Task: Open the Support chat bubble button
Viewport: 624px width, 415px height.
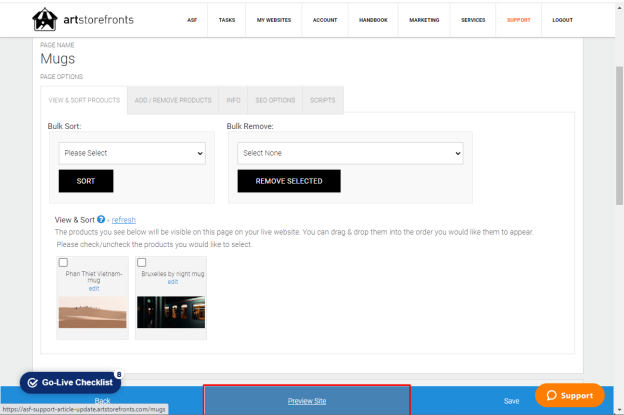Action: coord(569,395)
